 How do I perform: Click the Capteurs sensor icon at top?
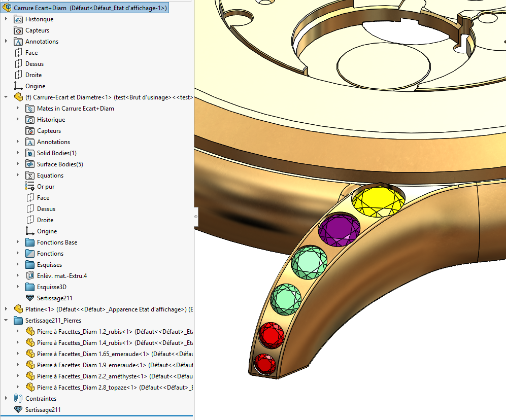pos(18,30)
